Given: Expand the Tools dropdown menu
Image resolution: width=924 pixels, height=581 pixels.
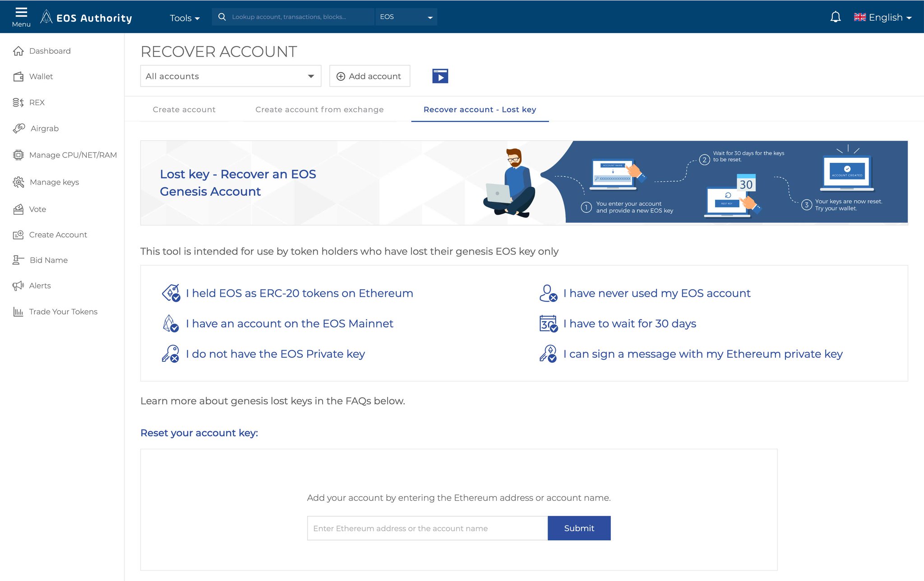Looking at the screenshot, I should point(185,18).
